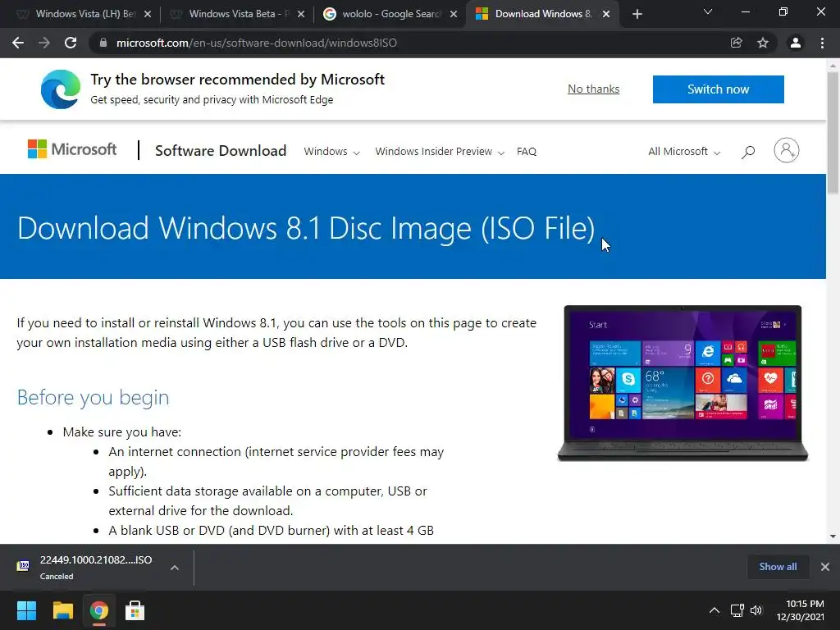Click the address bar URL
The height and width of the screenshot is (630, 840).
tap(257, 43)
